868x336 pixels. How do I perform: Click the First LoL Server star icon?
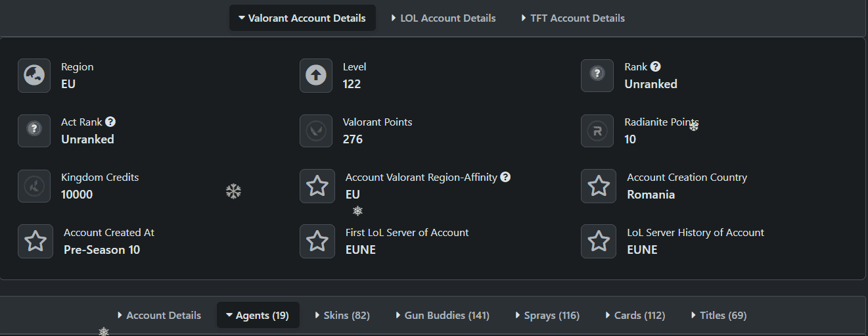(x=317, y=241)
